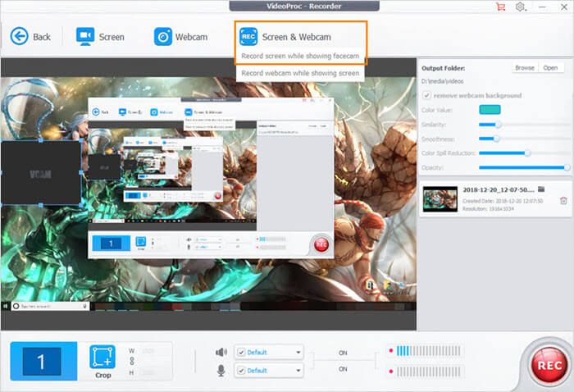
Task: Expand the speaker audio device dropdown
Action: pyautogui.click(x=298, y=352)
